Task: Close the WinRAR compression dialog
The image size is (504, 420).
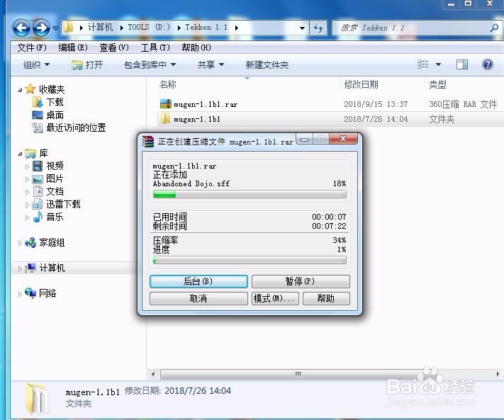Action: click(x=343, y=139)
